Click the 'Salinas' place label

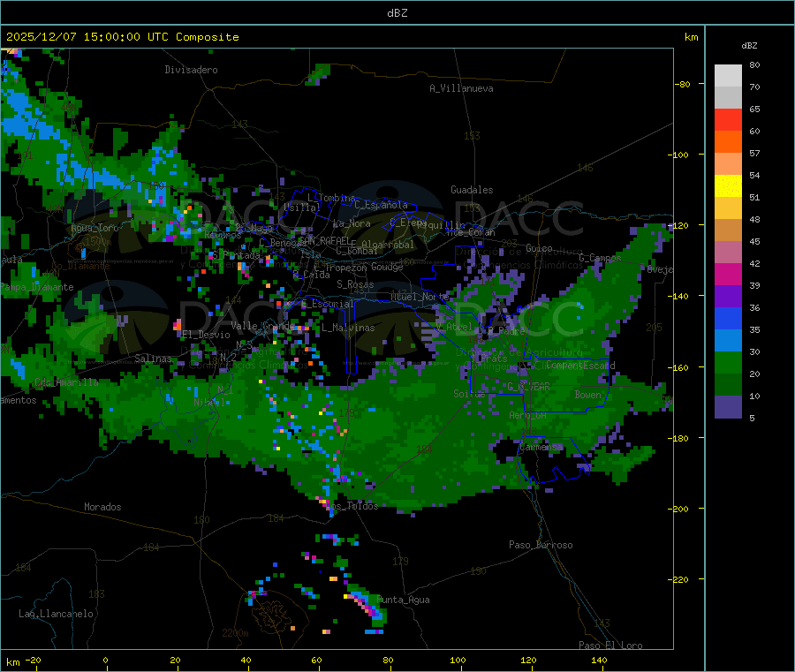coord(153,359)
